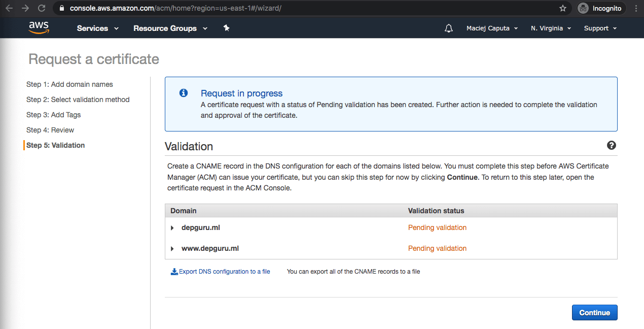This screenshot has height=329, width=644.
Task: Click Export DNS configuration to a file
Action: coord(224,272)
